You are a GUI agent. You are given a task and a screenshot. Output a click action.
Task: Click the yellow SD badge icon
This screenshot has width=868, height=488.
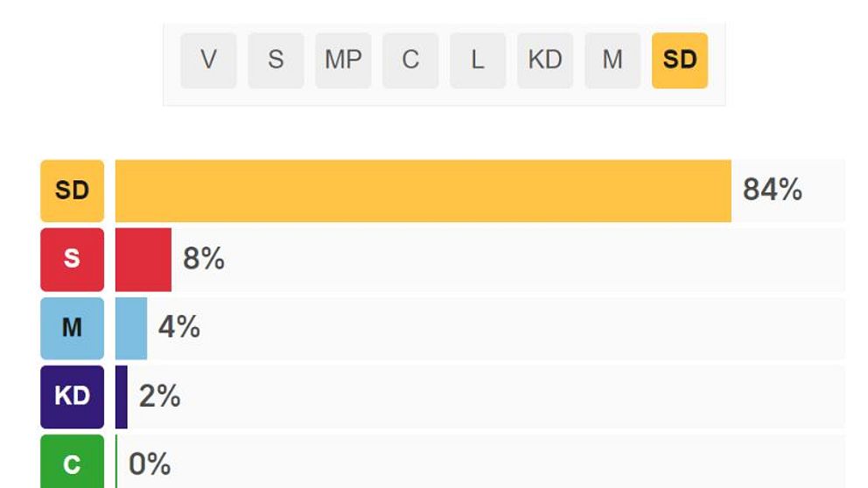(x=72, y=191)
